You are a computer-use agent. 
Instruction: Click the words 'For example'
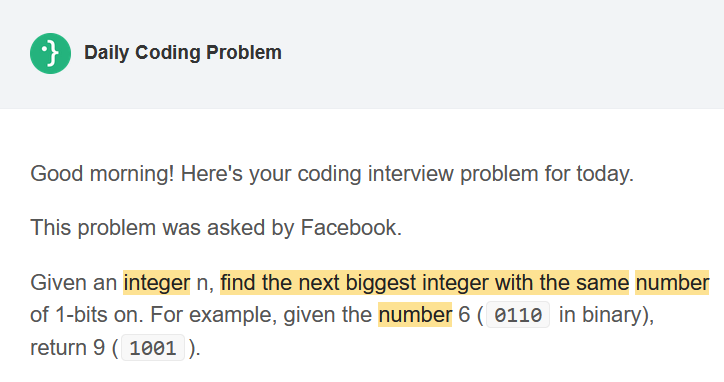click(x=214, y=315)
